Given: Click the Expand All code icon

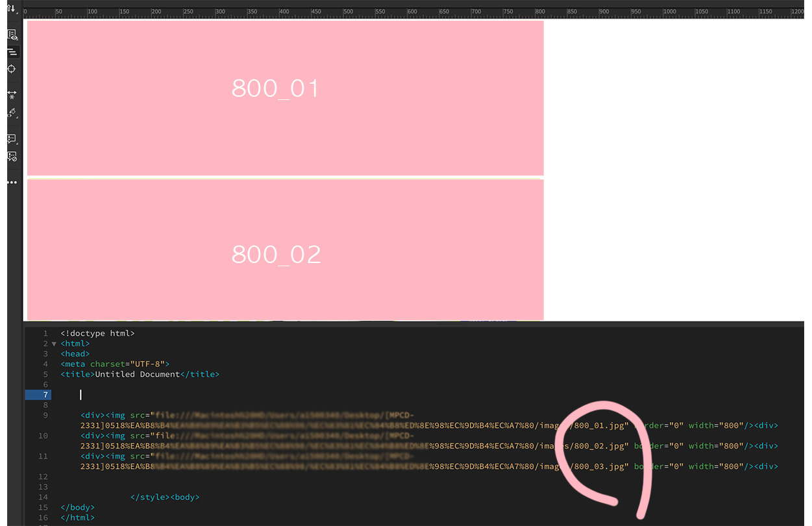Looking at the screenshot, I should [12, 95].
